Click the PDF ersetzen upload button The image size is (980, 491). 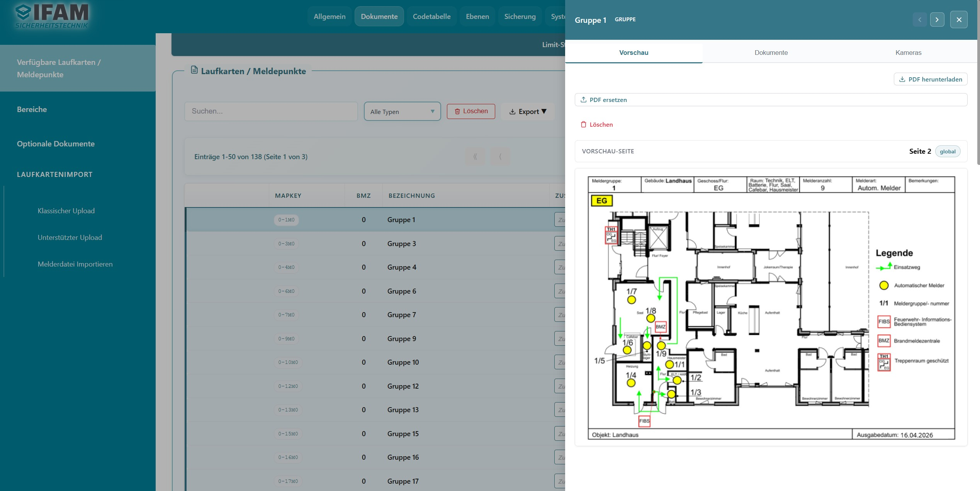pyautogui.click(x=771, y=100)
